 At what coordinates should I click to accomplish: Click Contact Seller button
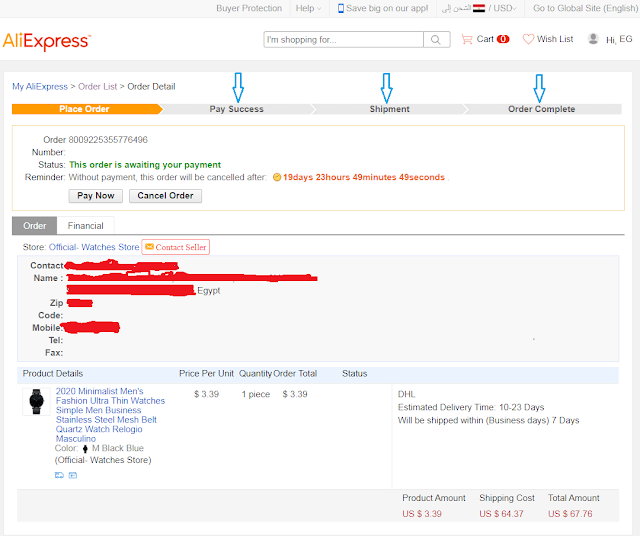tap(176, 247)
